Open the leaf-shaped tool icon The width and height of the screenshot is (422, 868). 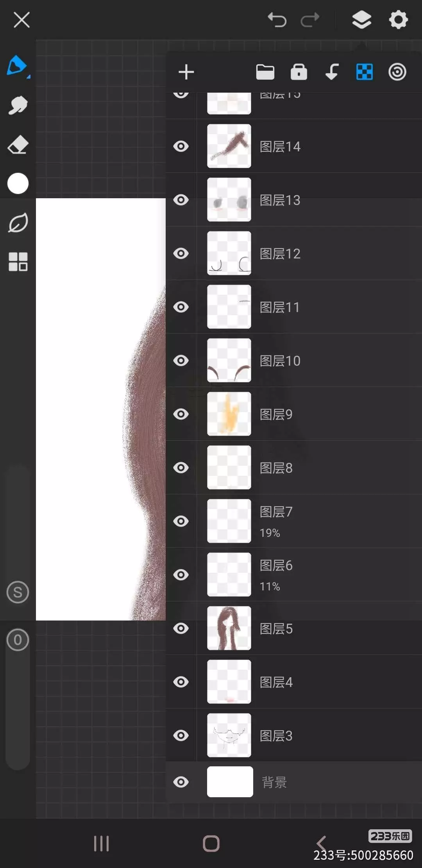18,223
